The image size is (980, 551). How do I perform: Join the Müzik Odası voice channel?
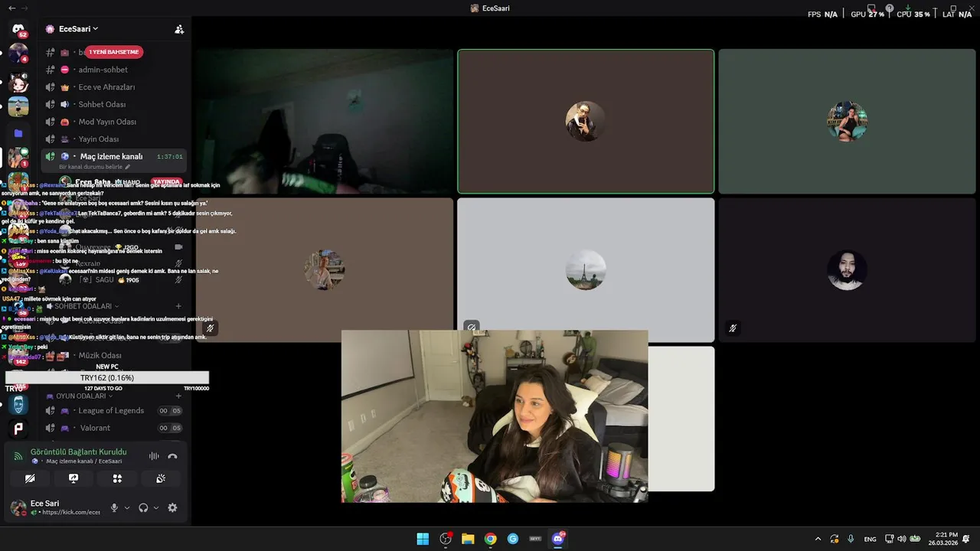(x=115, y=356)
